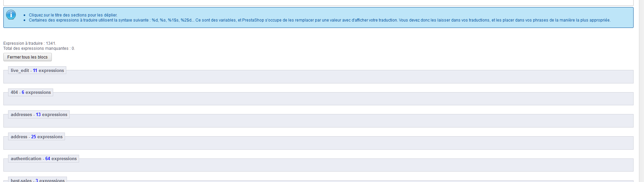Click the 'Expression à traduire : 1341.' text
Viewport: 644px width, 182px height.
coord(30,43)
